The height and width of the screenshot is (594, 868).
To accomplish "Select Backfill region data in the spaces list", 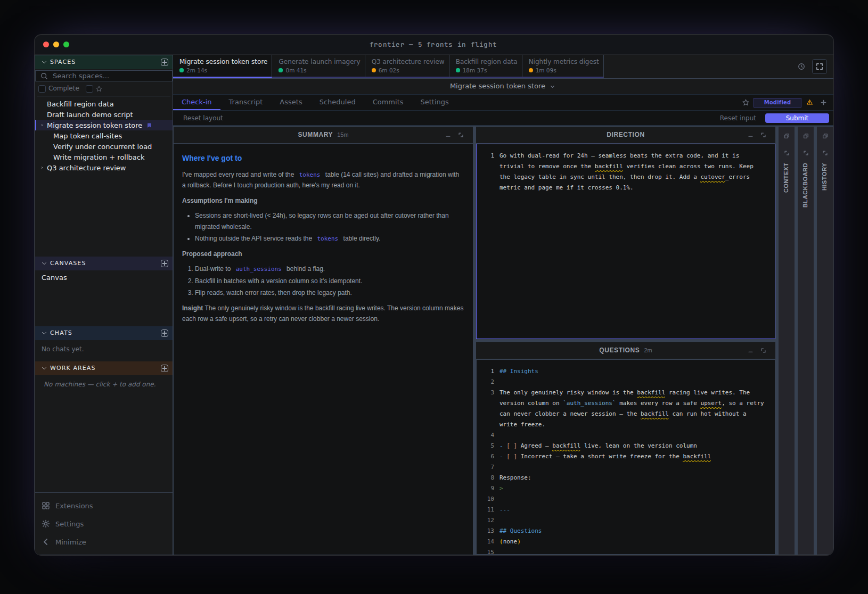I will pos(80,104).
